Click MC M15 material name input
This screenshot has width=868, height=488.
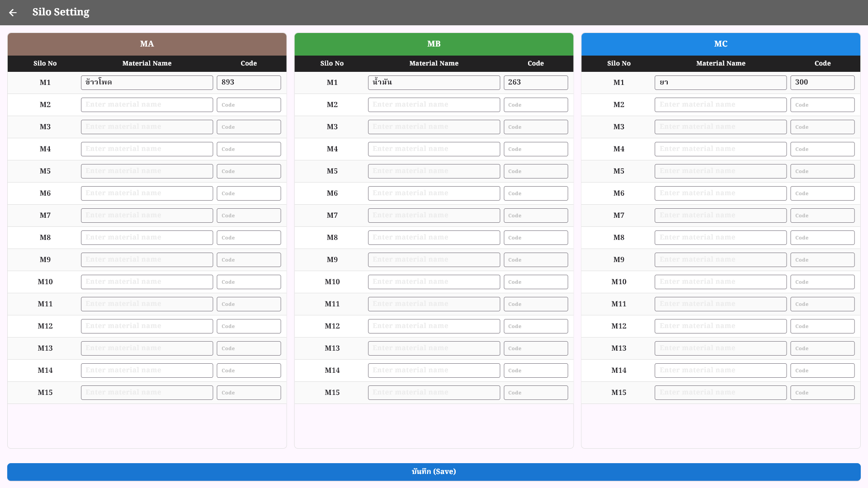click(721, 392)
